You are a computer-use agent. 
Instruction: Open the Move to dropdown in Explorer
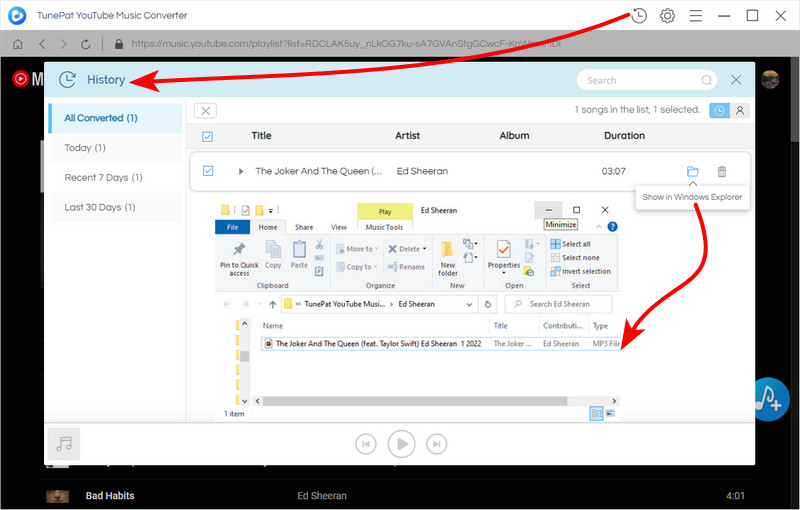[x=357, y=249]
